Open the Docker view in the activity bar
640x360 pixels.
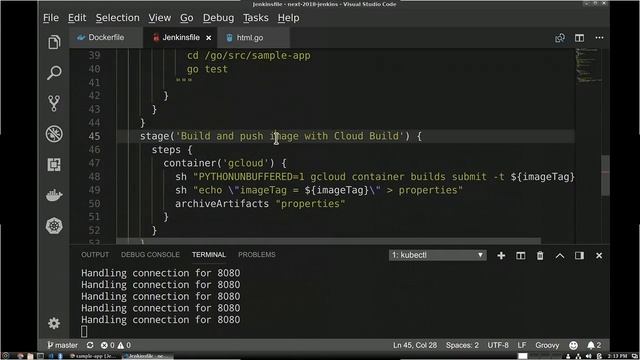pyautogui.click(x=54, y=196)
